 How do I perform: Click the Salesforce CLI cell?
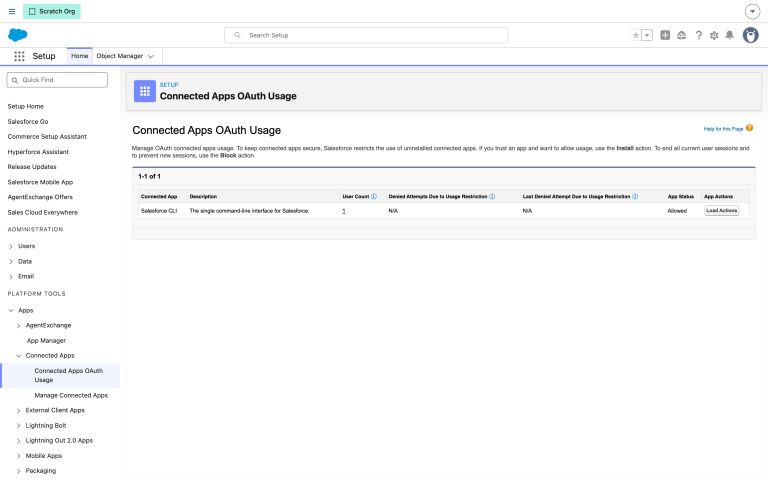tap(159, 211)
